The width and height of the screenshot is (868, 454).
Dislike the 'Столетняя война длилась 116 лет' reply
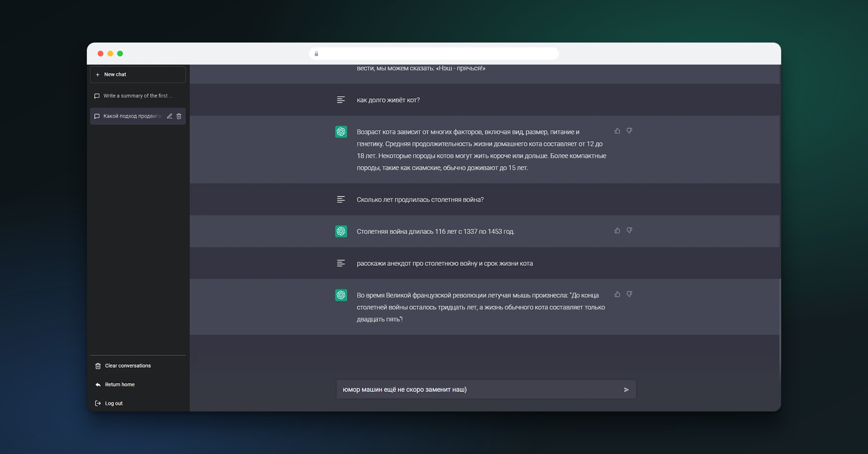(629, 231)
